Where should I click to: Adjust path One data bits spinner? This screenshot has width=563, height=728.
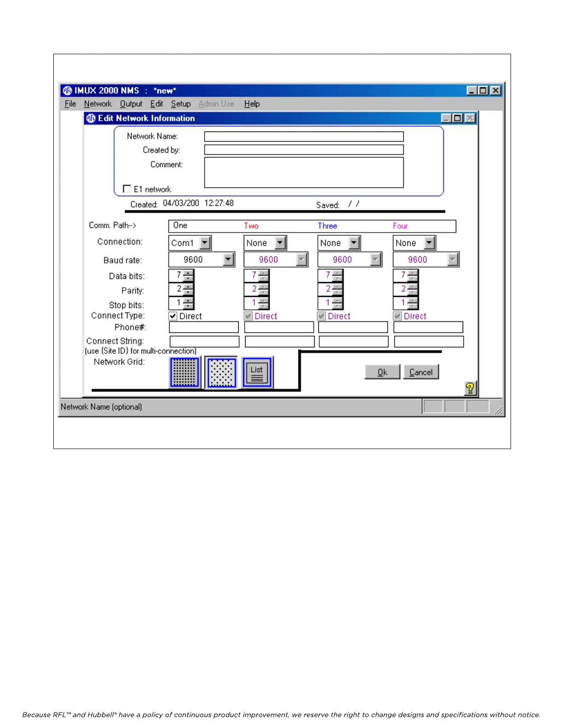tap(188, 275)
